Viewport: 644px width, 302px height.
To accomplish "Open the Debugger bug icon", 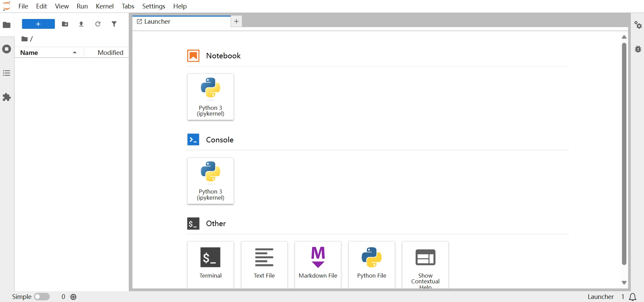I will [638, 49].
